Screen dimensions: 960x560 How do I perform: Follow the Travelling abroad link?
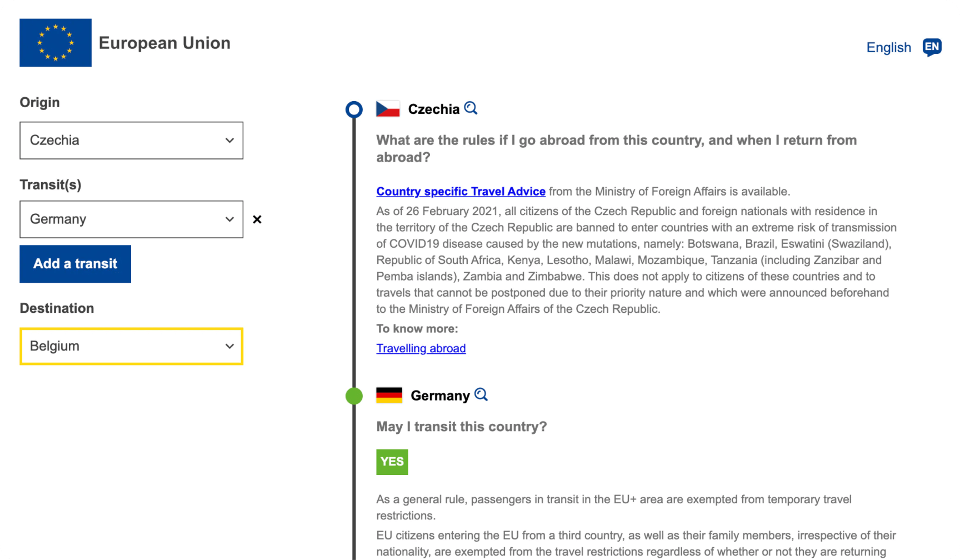(421, 348)
